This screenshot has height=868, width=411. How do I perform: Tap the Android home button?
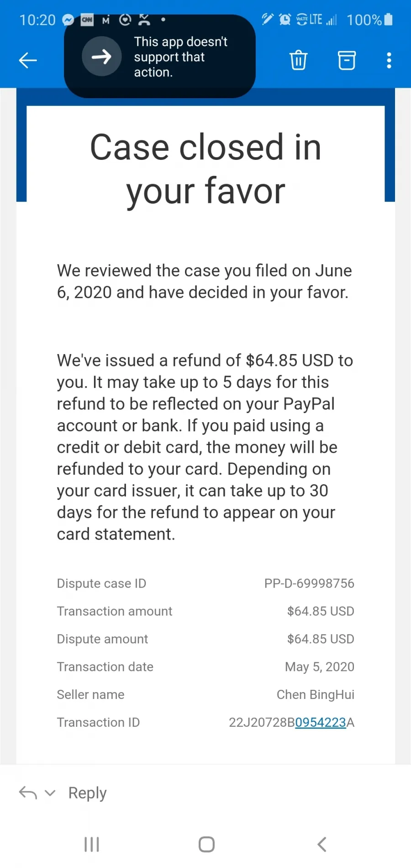(206, 844)
